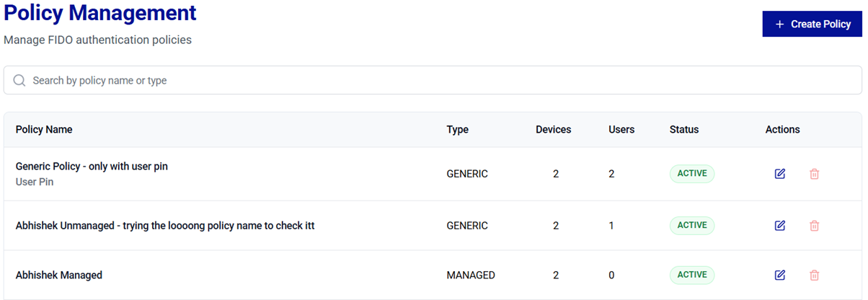Click trash icon for Abhishek Unmanaged policy
The image size is (868, 300).
pyautogui.click(x=814, y=226)
